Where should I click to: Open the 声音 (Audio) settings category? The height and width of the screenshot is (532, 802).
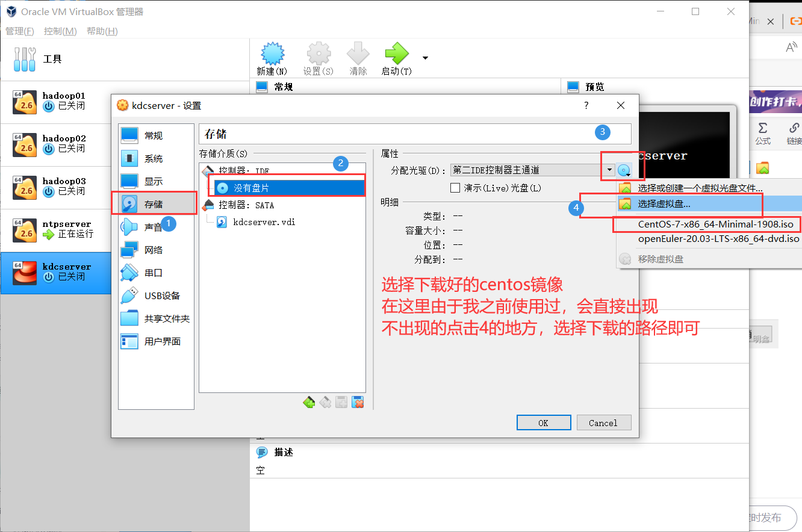(x=156, y=227)
